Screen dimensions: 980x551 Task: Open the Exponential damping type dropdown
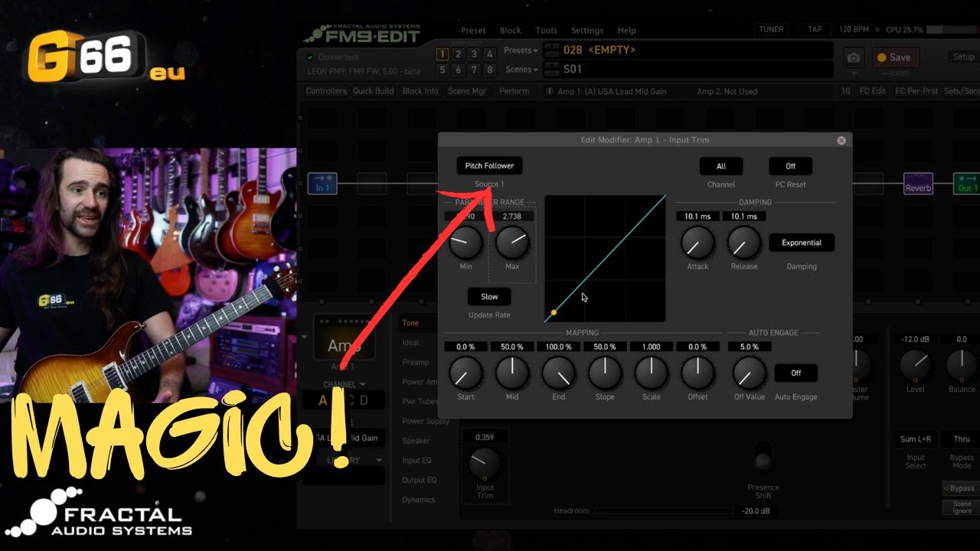point(802,243)
